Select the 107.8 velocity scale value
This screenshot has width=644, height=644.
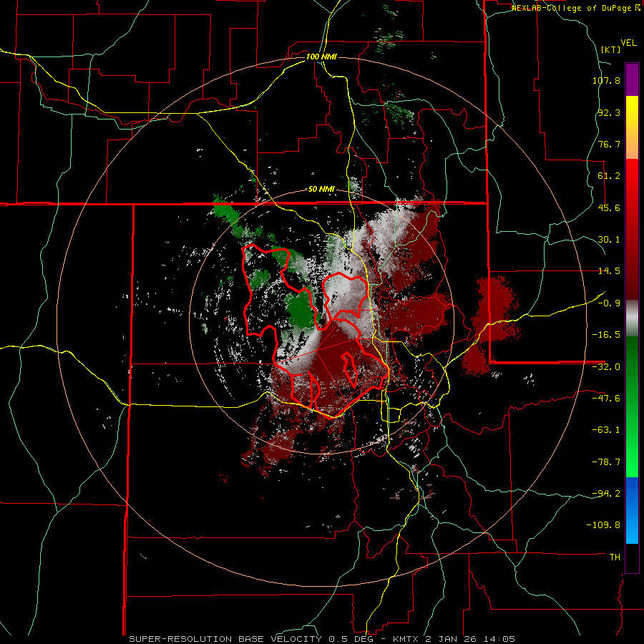click(606, 80)
